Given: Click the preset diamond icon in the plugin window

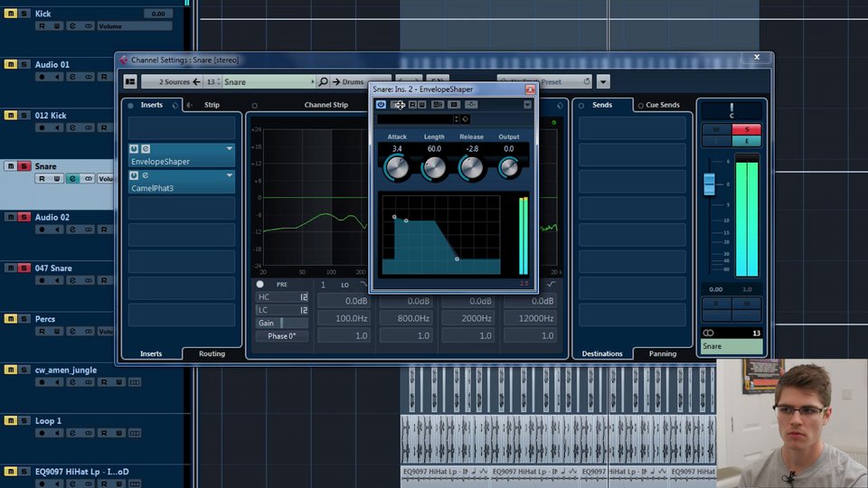Looking at the screenshot, I should [x=465, y=119].
